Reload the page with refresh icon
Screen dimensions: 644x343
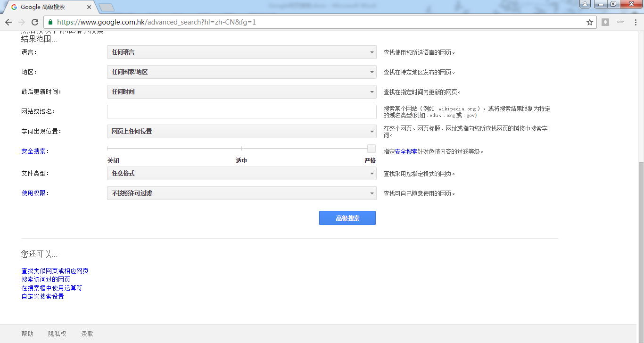[35, 22]
